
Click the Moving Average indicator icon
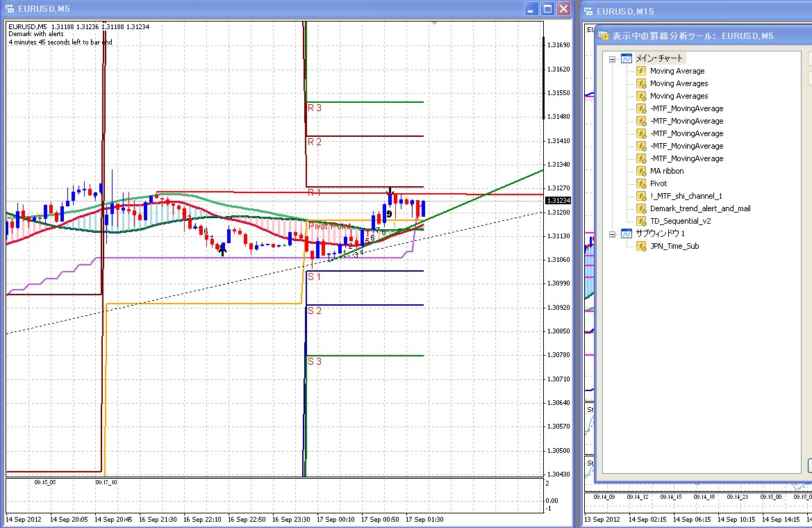point(641,71)
